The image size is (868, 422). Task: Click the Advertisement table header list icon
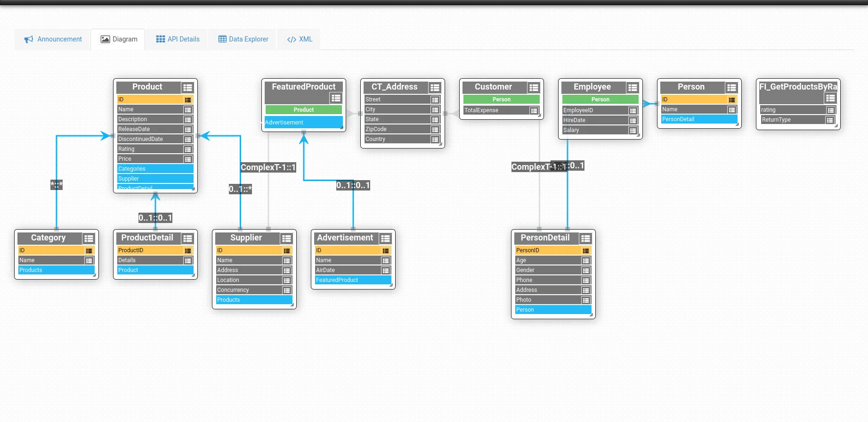pos(385,239)
